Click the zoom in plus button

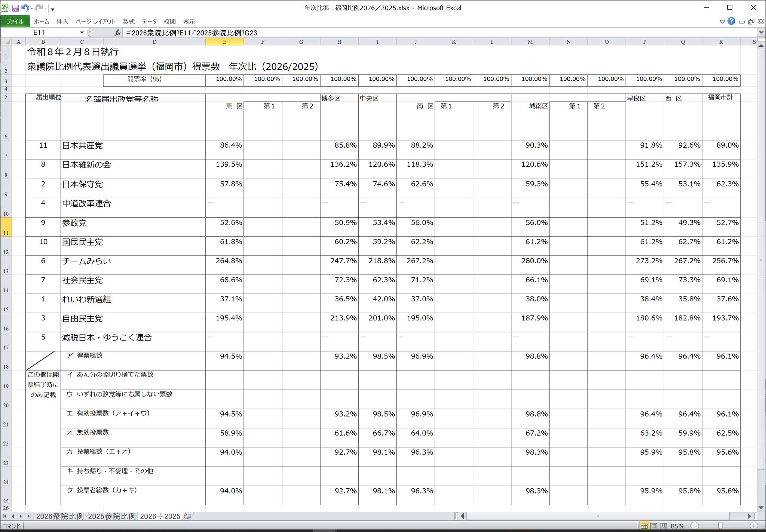pos(754,526)
